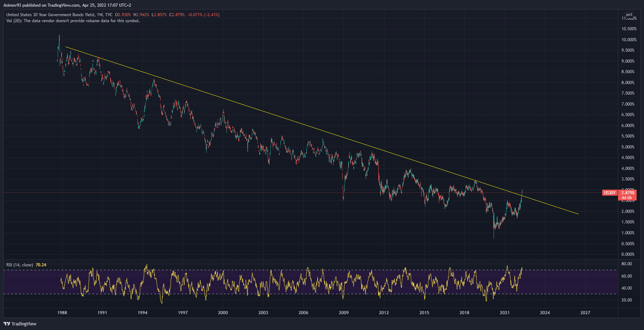Click the 0.000% level on the price axis

point(628,254)
